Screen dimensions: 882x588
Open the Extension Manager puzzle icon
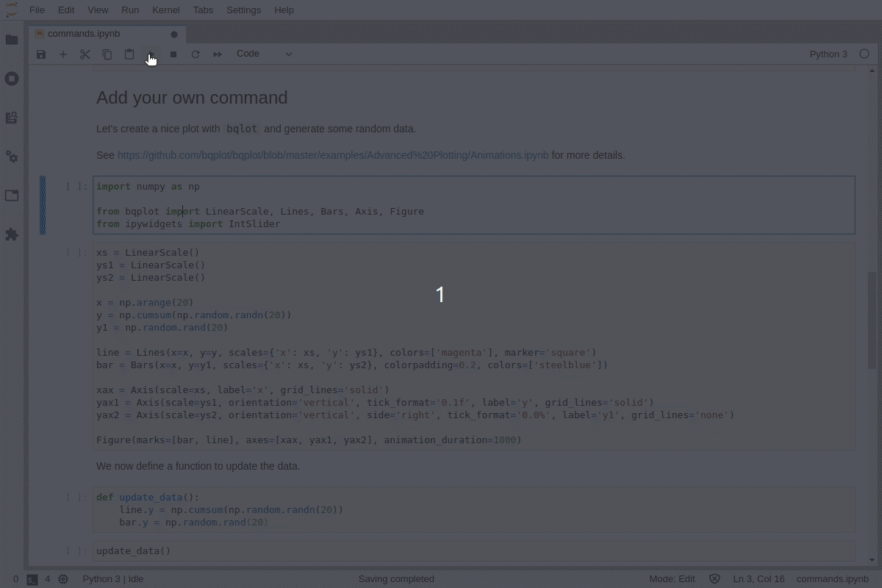12,234
